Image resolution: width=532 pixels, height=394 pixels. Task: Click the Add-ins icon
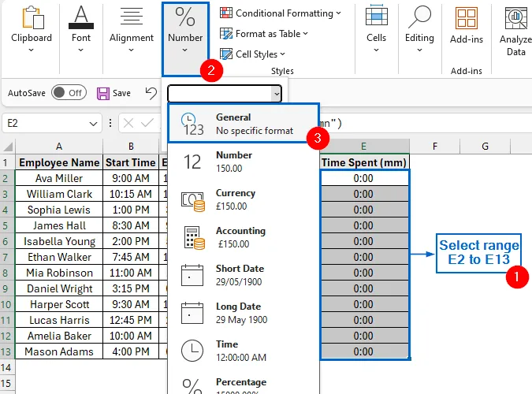point(467,19)
